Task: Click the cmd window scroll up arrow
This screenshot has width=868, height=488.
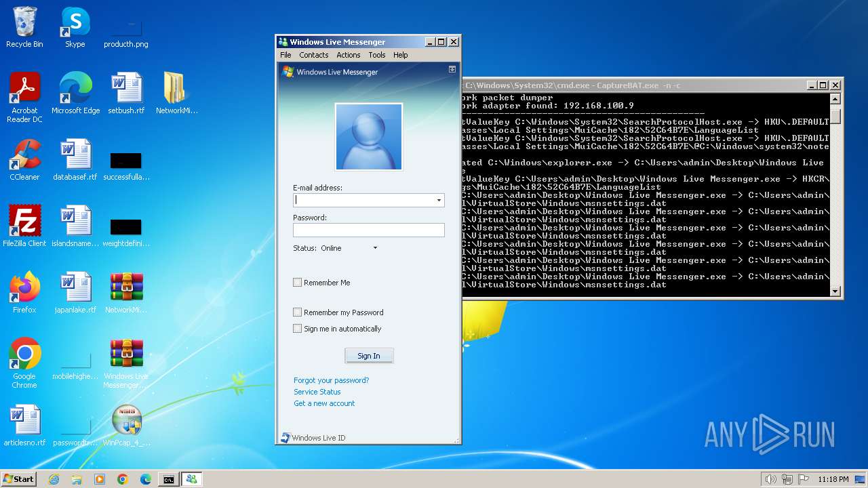Action: click(836, 99)
